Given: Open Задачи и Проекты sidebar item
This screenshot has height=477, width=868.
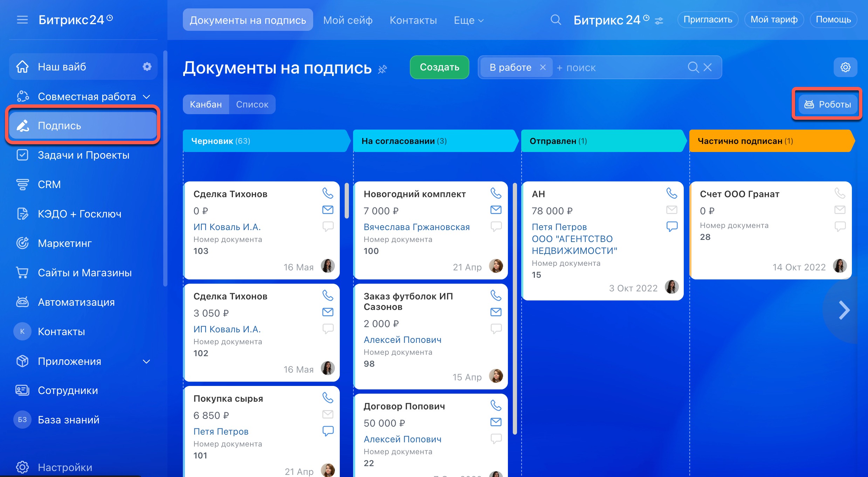Looking at the screenshot, I should tap(83, 155).
